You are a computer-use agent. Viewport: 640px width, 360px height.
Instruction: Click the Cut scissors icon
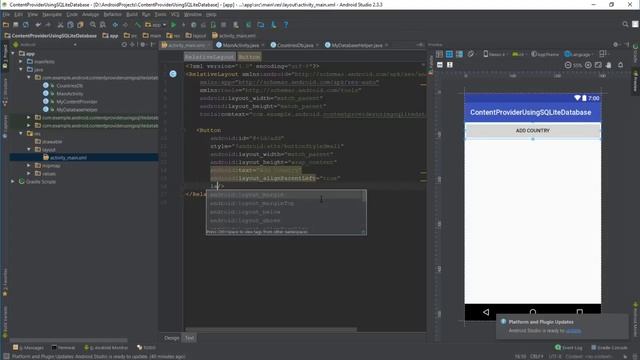pos(60,25)
